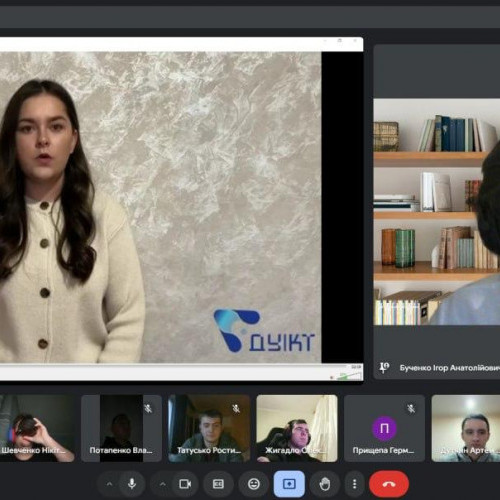Click the shared presentation video area
Screen dimensions: 500x500
click(161, 207)
